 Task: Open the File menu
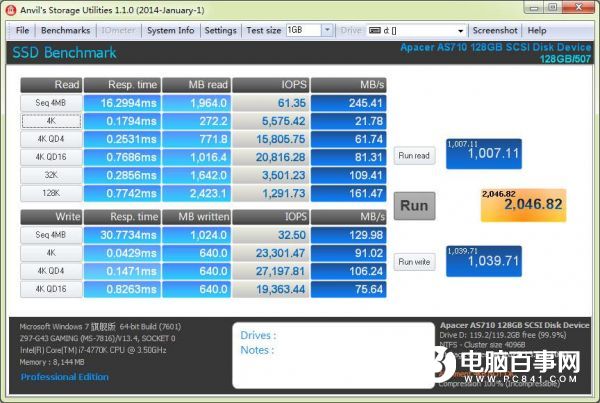22,30
